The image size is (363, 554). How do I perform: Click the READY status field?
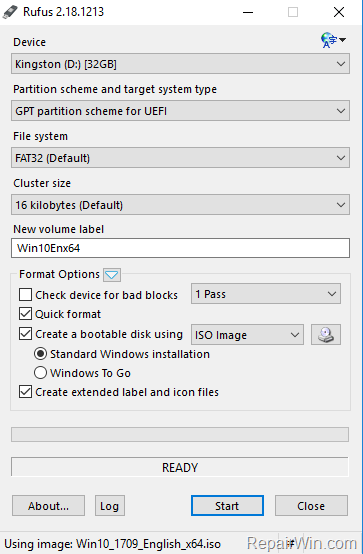(x=180, y=467)
